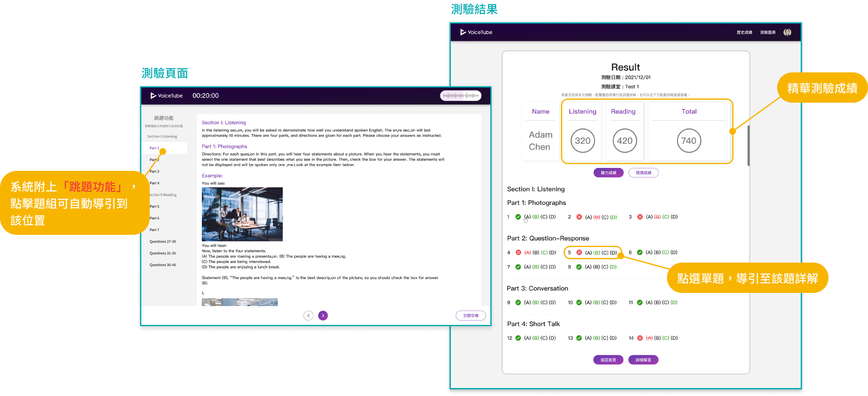The height and width of the screenshot is (396, 868).
Task: Click the 返回首頁 button
Action: coord(608,360)
